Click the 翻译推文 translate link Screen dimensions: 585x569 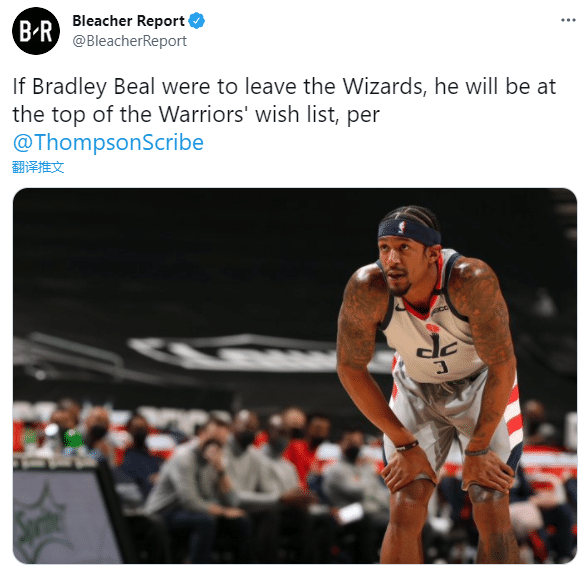(x=38, y=167)
